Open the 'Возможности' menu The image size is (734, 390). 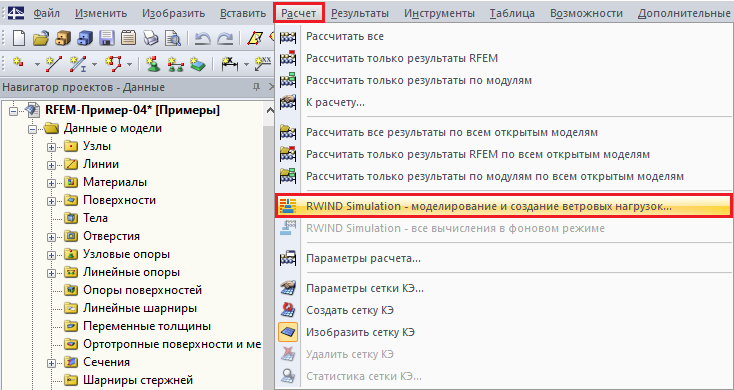587,13
